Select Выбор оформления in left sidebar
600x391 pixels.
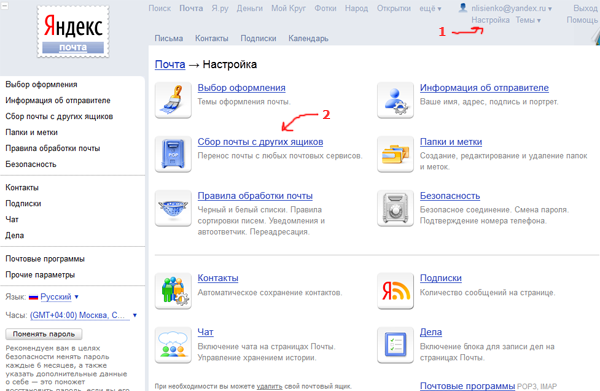click(41, 84)
